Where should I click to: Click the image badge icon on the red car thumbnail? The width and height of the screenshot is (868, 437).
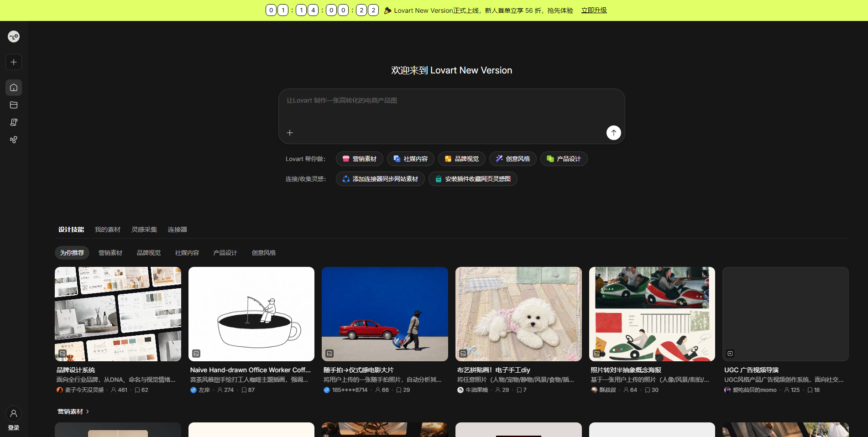coord(329,354)
